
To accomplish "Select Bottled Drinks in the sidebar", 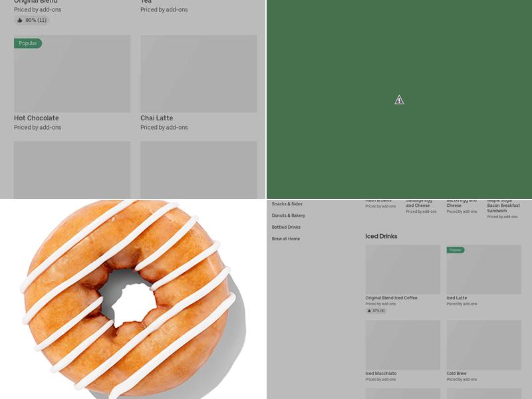I will (286, 227).
